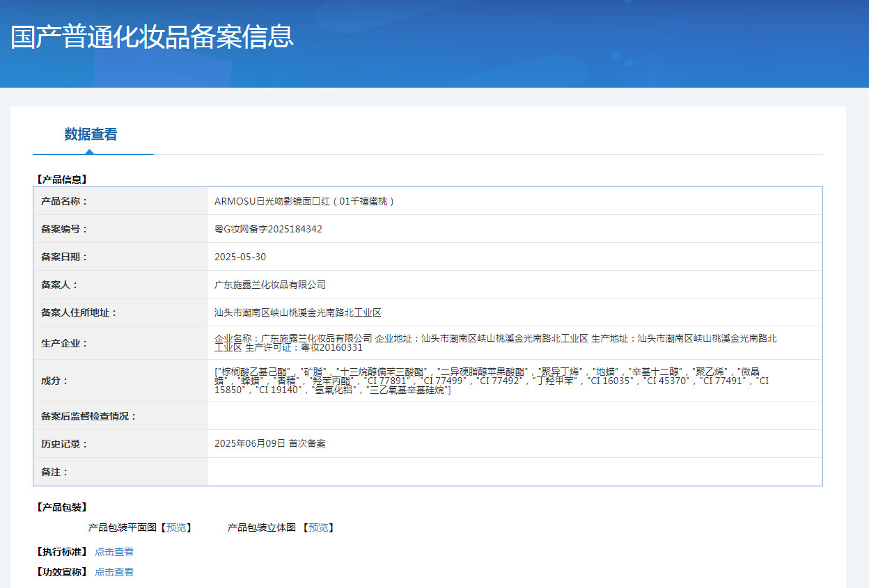
Task: Click the filing date 2025-05-30
Action: (x=240, y=257)
